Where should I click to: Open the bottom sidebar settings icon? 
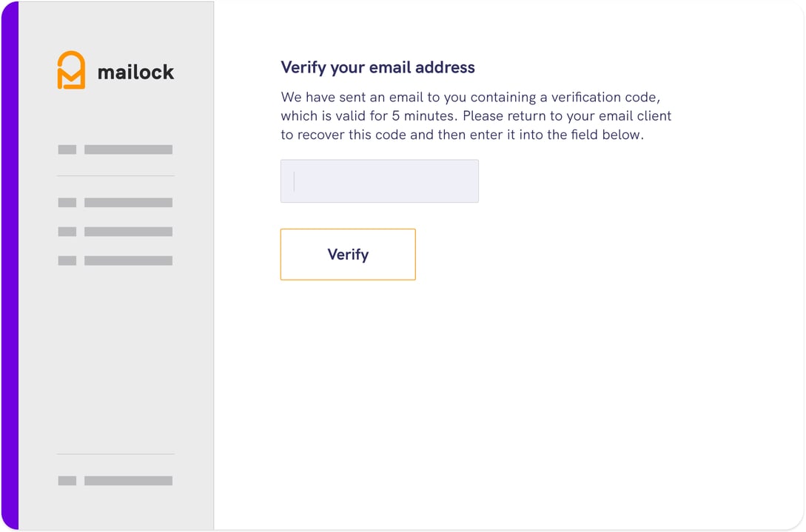pyautogui.click(x=67, y=480)
